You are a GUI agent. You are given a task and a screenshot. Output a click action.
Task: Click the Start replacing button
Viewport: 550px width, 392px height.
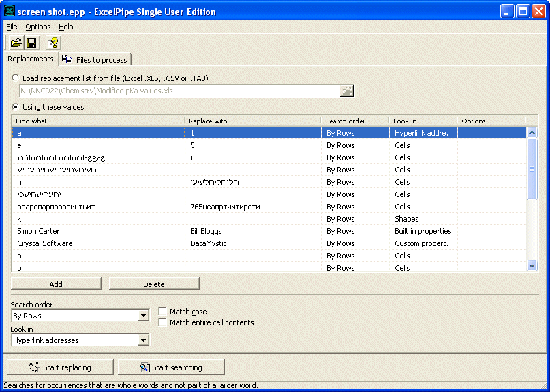pyautogui.click(x=60, y=367)
